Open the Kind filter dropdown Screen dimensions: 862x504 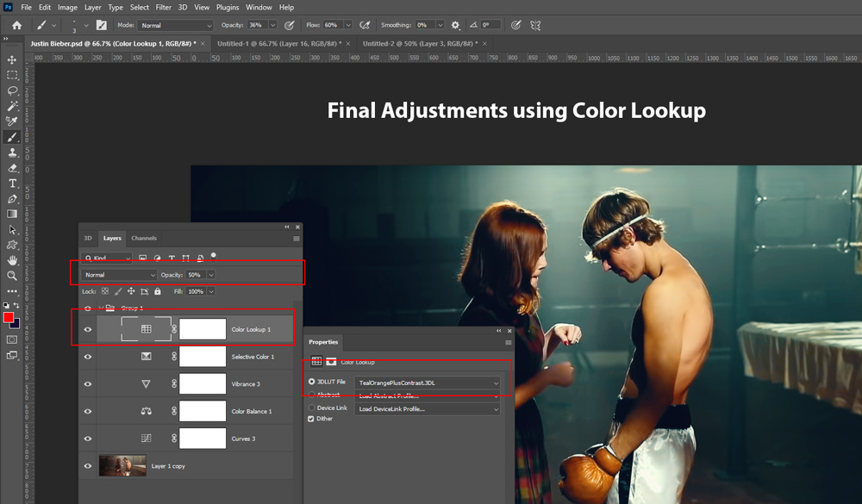(x=108, y=258)
